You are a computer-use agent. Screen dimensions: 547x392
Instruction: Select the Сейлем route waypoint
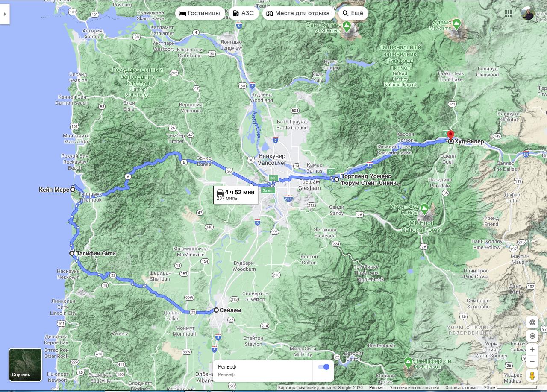[x=216, y=310]
